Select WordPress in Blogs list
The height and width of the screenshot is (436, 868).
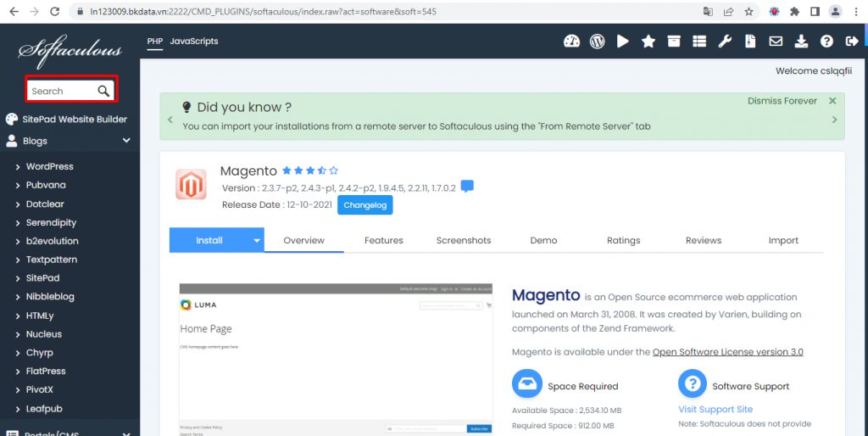[49, 166]
